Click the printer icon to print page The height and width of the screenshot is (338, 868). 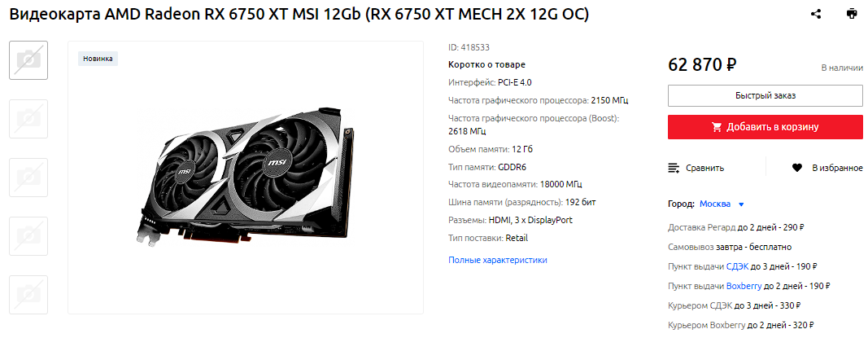[x=852, y=15]
